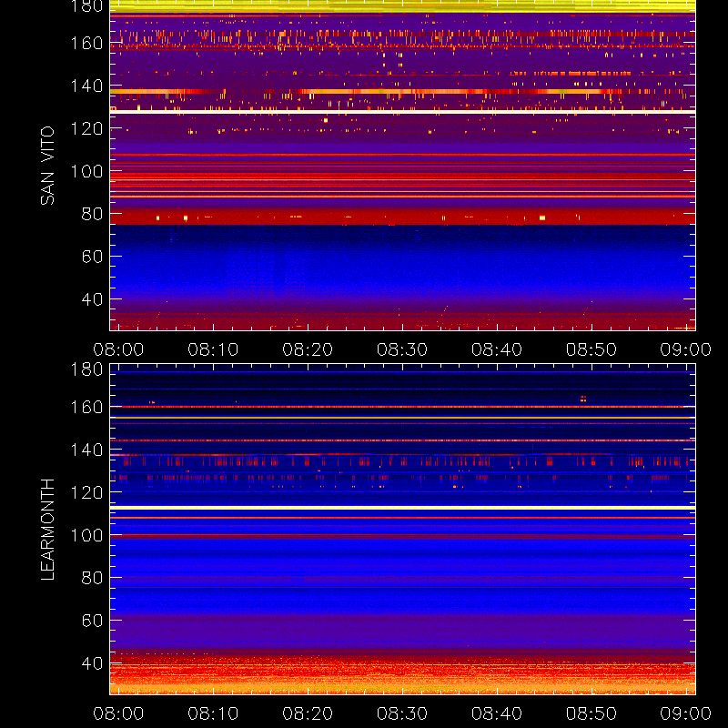Pick the 80 frequency label on Learmonth plot
Image resolution: width=728 pixels, height=728 pixels.
pyautogui.click(x=92, y=578)
